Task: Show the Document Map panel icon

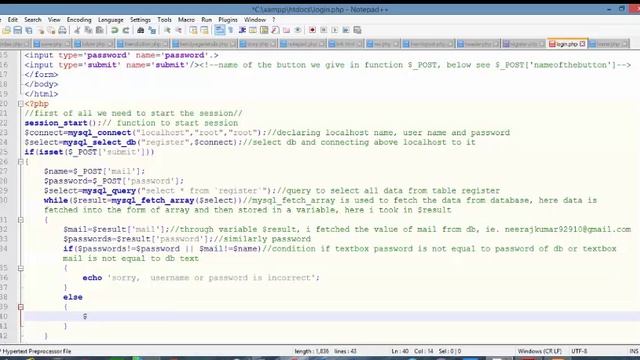Action: coord(264,30)
